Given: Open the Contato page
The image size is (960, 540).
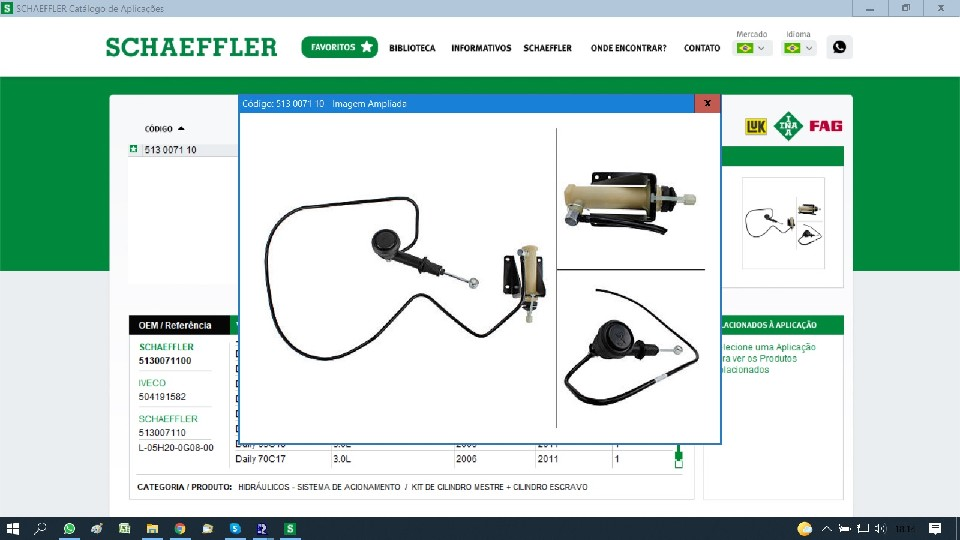Looking at the screenshot, I should click(x=702, y=48).
